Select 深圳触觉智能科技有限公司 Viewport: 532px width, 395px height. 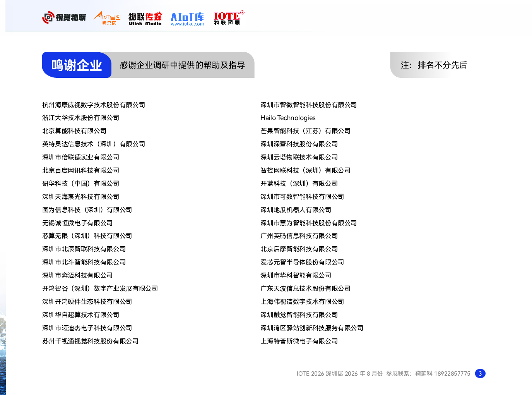pos(299,315)
